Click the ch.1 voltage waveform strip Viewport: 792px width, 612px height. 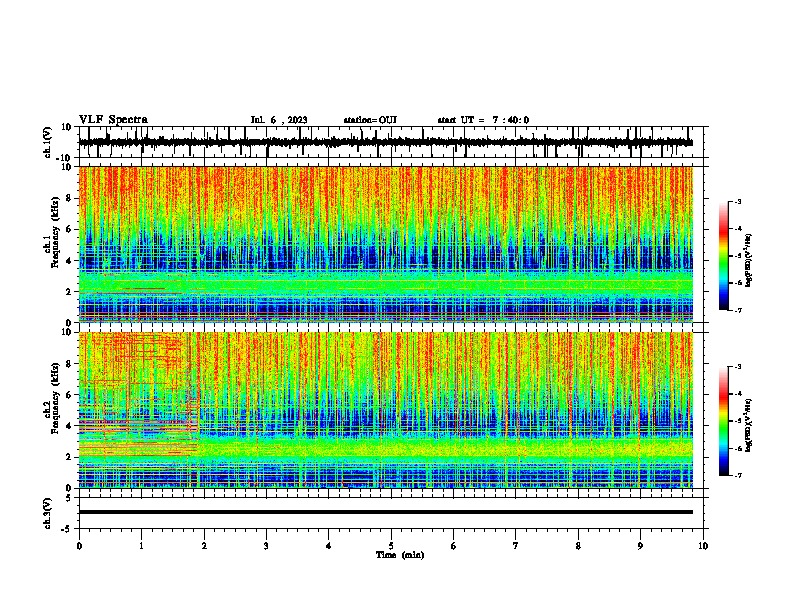(x=393, y=142)
